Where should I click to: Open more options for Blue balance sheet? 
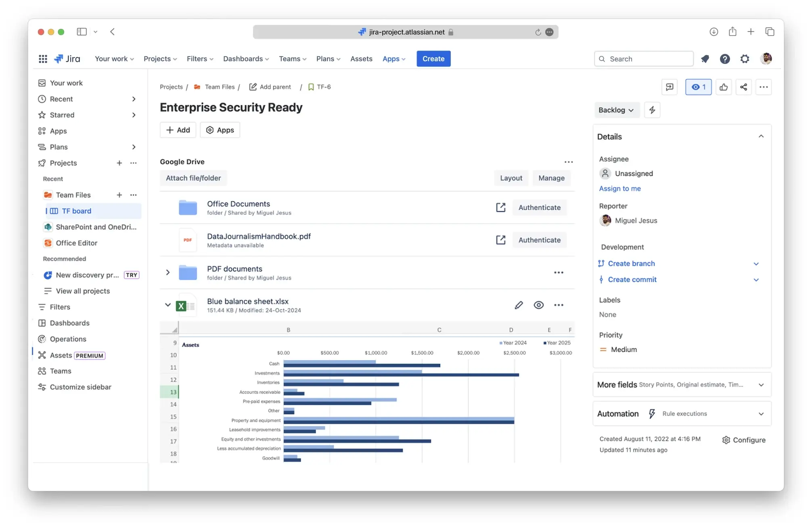(x=559, y=305)
